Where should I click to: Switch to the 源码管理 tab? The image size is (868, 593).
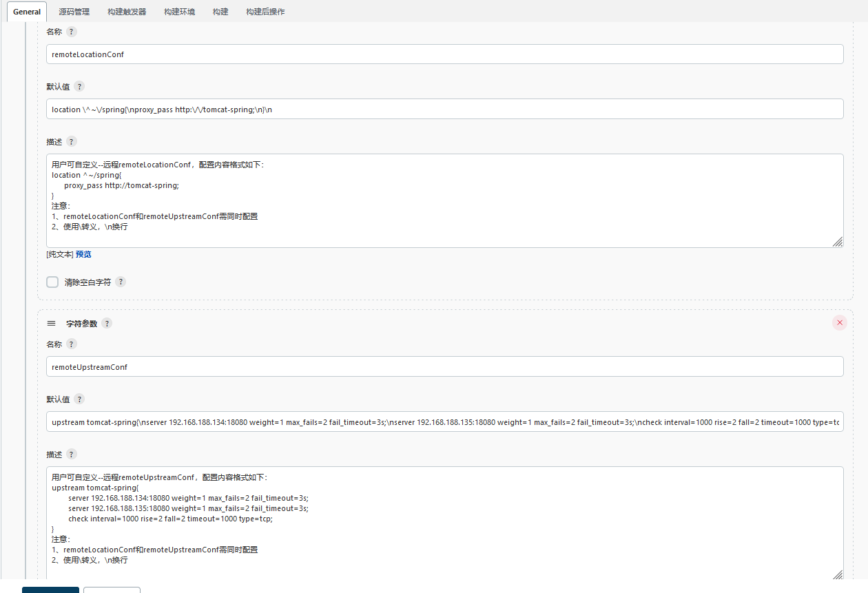click(x=74, y=12)
